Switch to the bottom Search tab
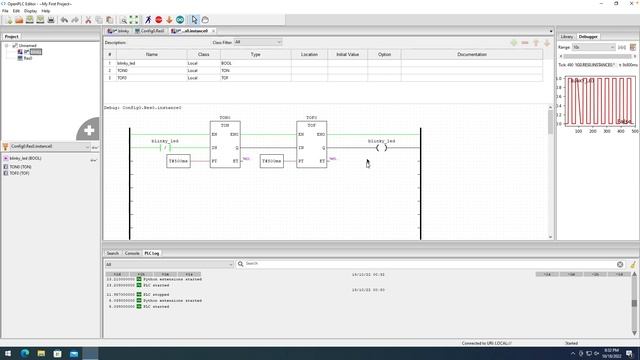This screenshot has width=640, height=360. pyautogui.click(x=113, y=253)
